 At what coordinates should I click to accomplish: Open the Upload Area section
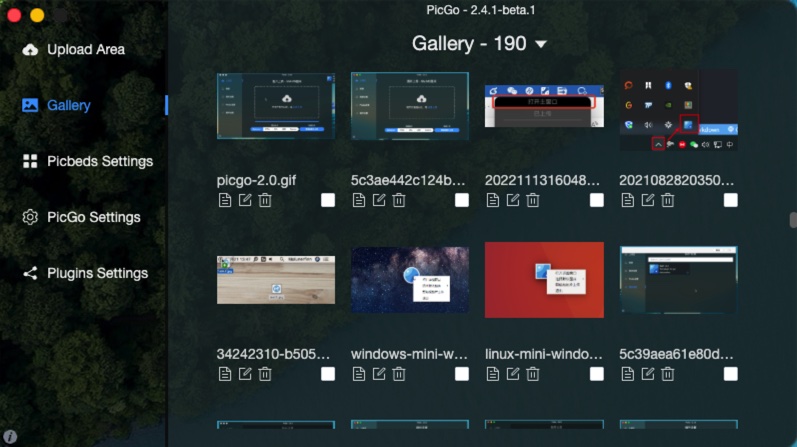pos(74,49)
